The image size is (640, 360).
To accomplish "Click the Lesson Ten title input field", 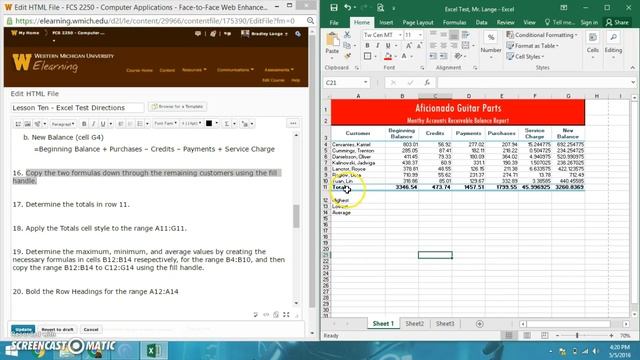I will pos(78,108).
